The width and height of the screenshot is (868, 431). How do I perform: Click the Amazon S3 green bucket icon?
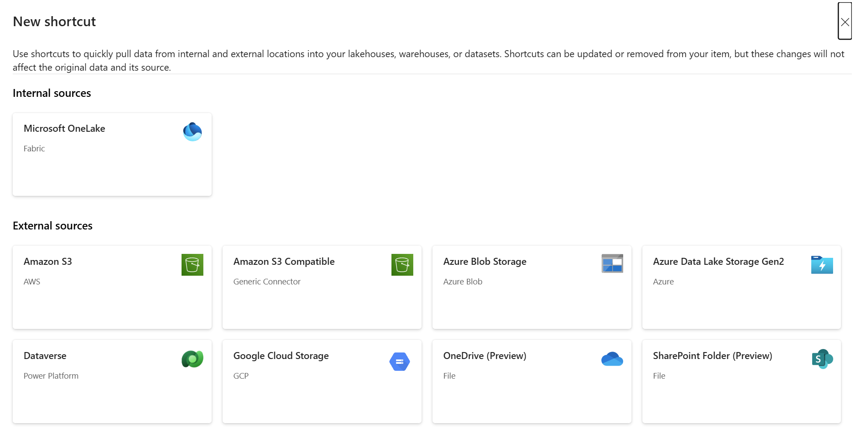pos(192,265)
